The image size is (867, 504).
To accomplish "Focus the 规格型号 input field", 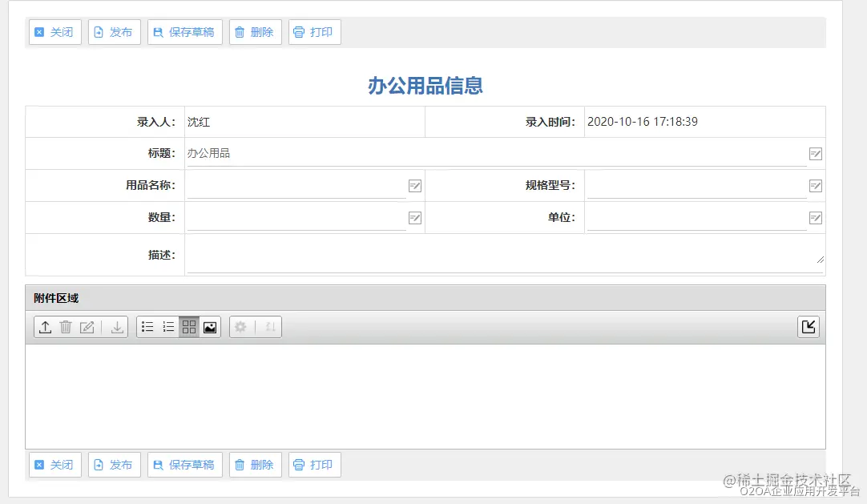I will pyautogui.click(x=696, y=186).
